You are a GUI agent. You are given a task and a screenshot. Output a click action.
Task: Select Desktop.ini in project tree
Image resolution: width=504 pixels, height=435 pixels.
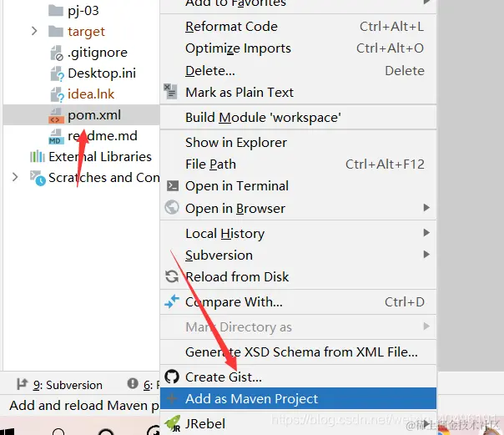tap(102, 73)
